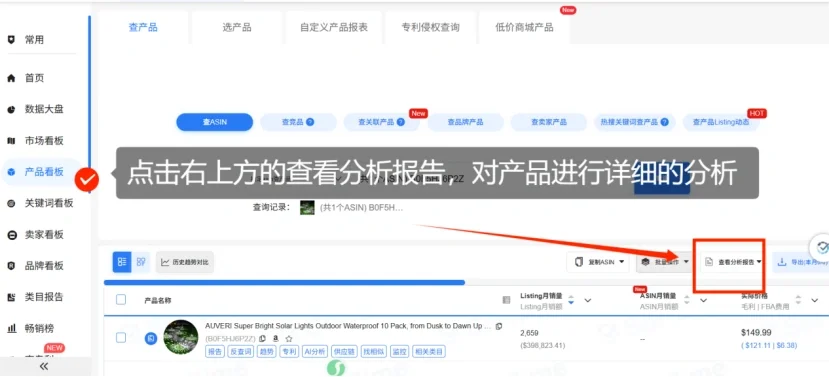Tick the AUVERI product row checkbox
Viewport: 829px width, 377px height.
pos(121,338)
